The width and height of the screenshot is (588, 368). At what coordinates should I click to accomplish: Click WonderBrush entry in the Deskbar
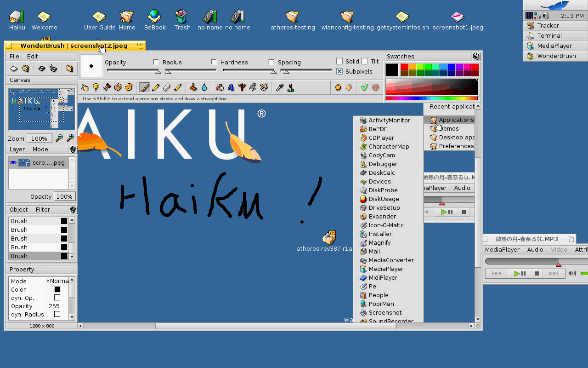[555, 56]
